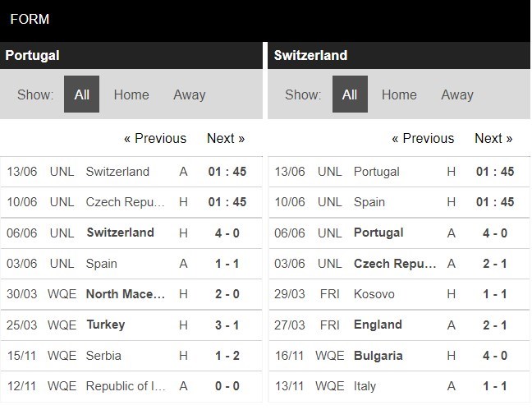
Task: Go to Previous page of Portugal results
Action: click(x=155, y=138)
